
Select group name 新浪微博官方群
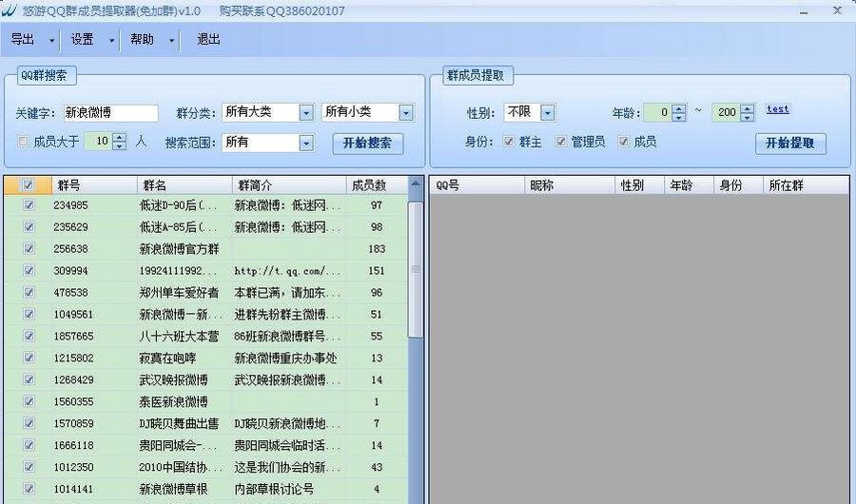point(179,249)
